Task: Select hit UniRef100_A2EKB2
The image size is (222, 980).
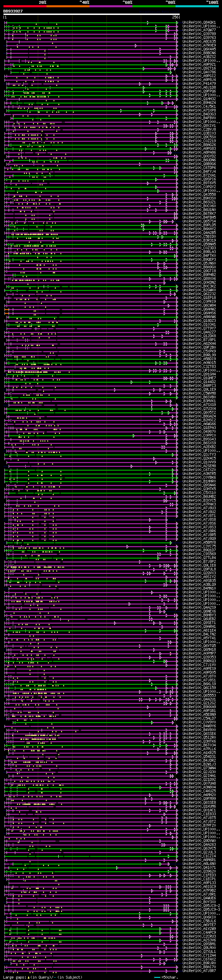Action: click(199, 447)
